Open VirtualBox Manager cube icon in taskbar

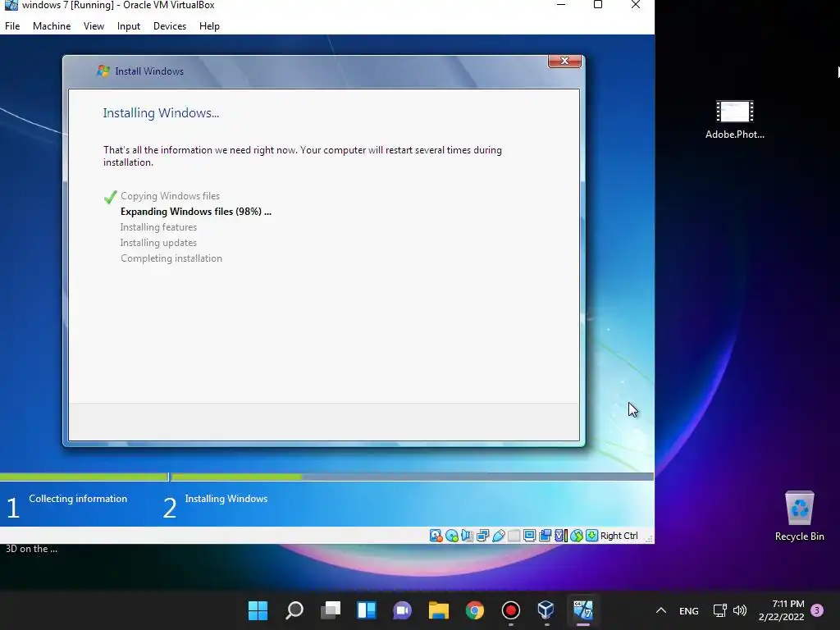tap(546, 610)
